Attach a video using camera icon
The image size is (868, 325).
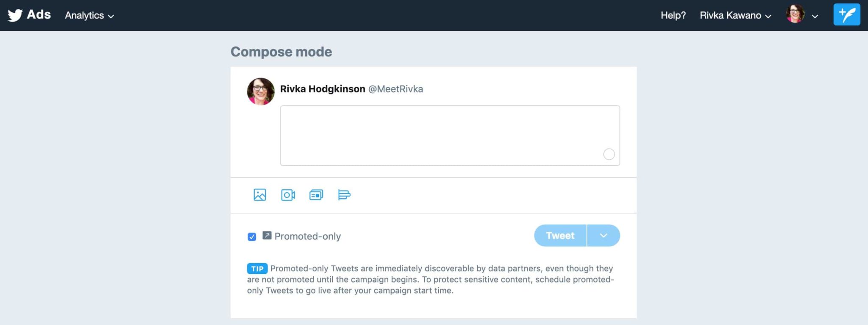tap(288, 195)
